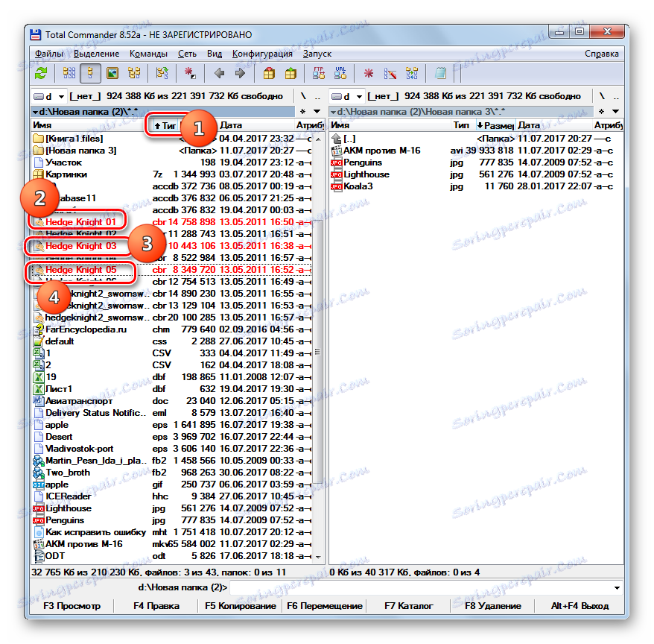This screenshot has width=654, height=644.
Task: Go back with the left arrow icon
Action: [x=219, y=74]
